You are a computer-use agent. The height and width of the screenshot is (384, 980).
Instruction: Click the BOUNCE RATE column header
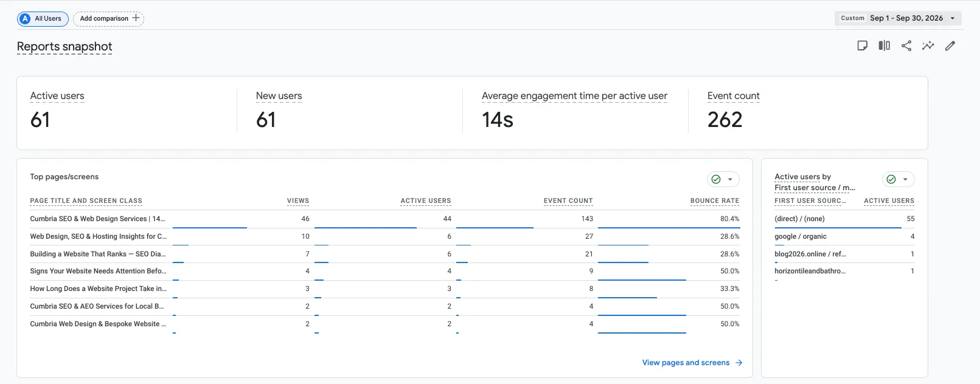coord(715,201)
